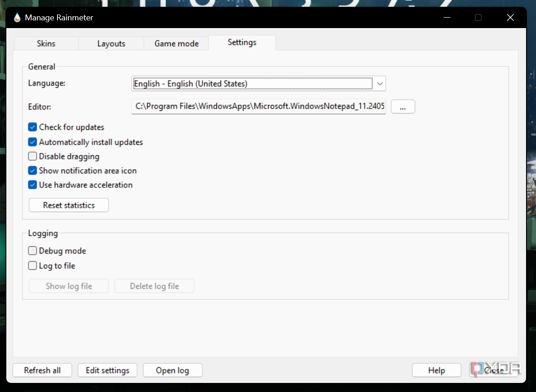Minimize the Manage Rainmeter window
536x392 pixels.
(447, 18)
